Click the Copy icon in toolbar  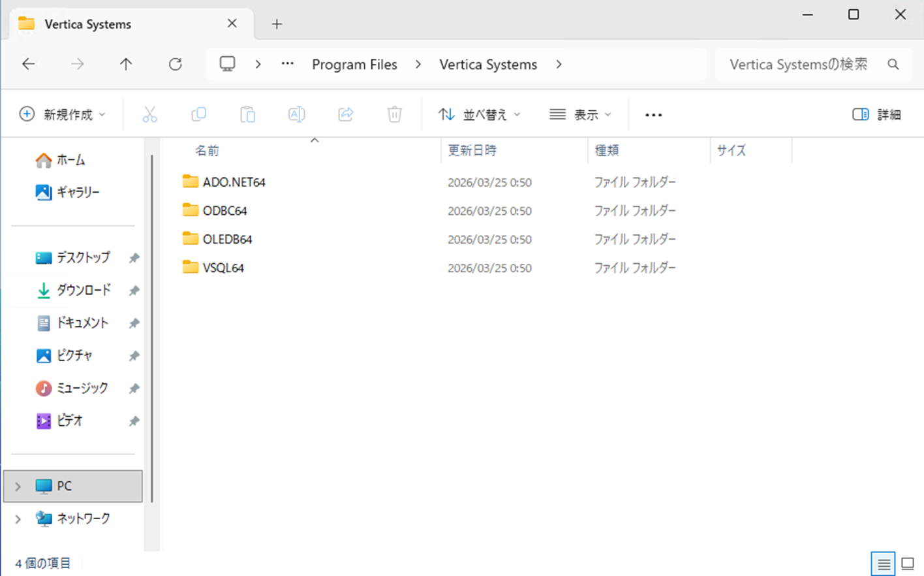[198, 115]
